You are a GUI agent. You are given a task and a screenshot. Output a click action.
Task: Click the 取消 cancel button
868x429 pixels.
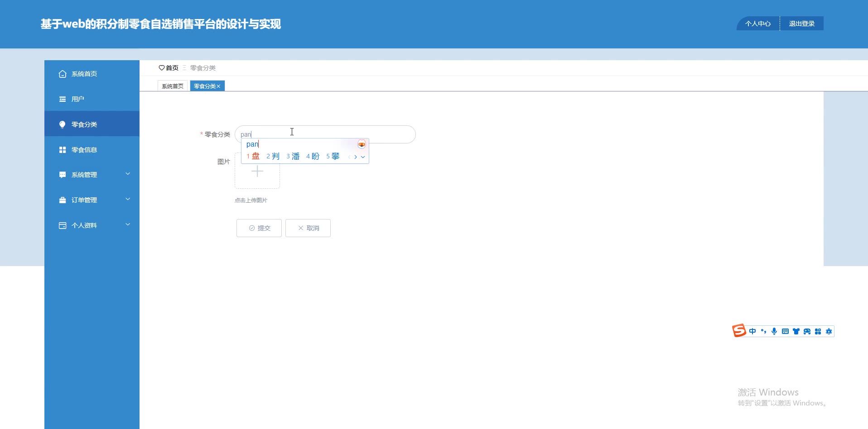click(308, 228)
